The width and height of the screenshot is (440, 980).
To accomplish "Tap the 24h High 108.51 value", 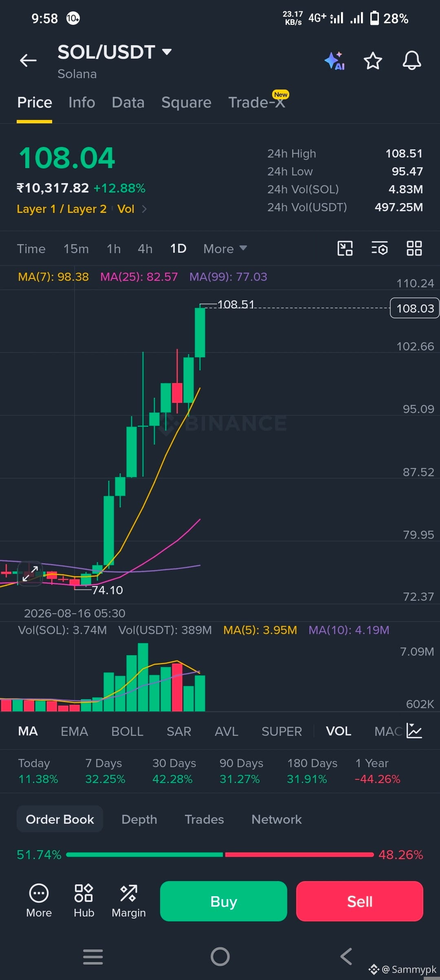I will click(x=404, y=153).
